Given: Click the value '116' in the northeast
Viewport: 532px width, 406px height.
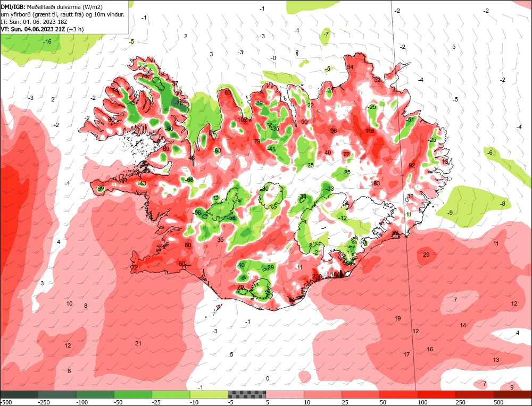Looking at the screenshot, I should [x=370, y=131].
